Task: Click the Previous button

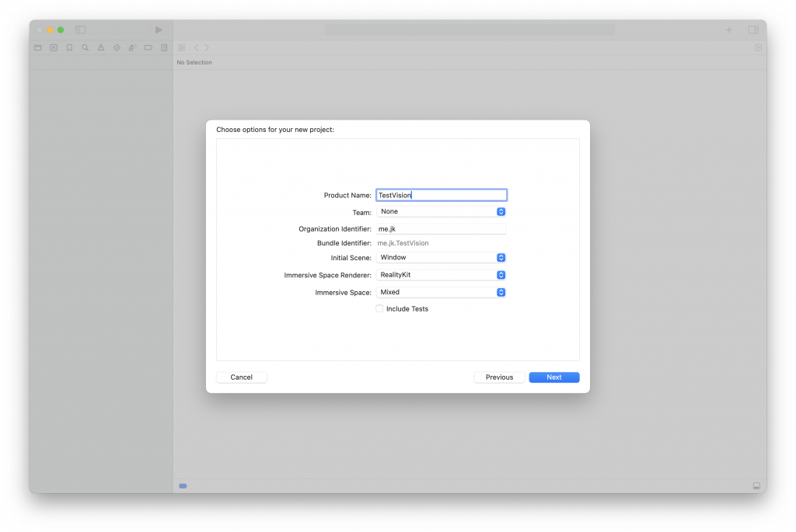Action: click(x=499, y=377)
